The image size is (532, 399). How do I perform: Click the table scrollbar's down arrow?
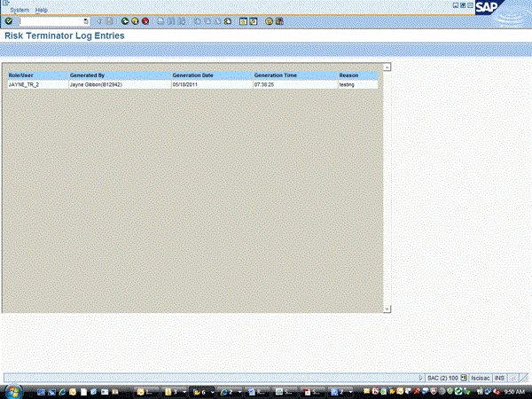pyautogui.click(x=387, y=308)
